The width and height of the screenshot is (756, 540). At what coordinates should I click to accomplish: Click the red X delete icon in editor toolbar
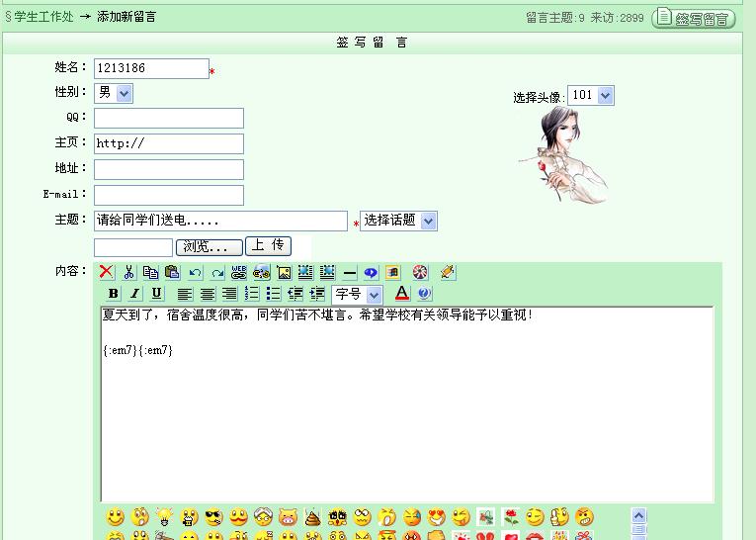click(x=106, y=272)
